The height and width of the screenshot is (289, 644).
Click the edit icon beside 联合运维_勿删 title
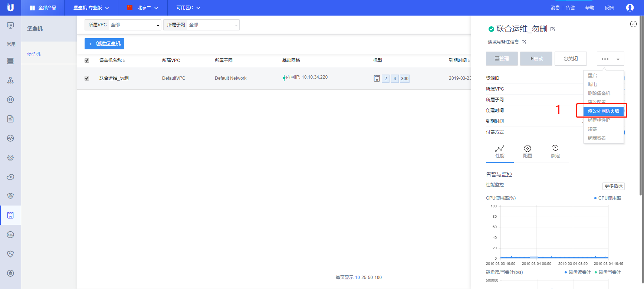[552, 29]
